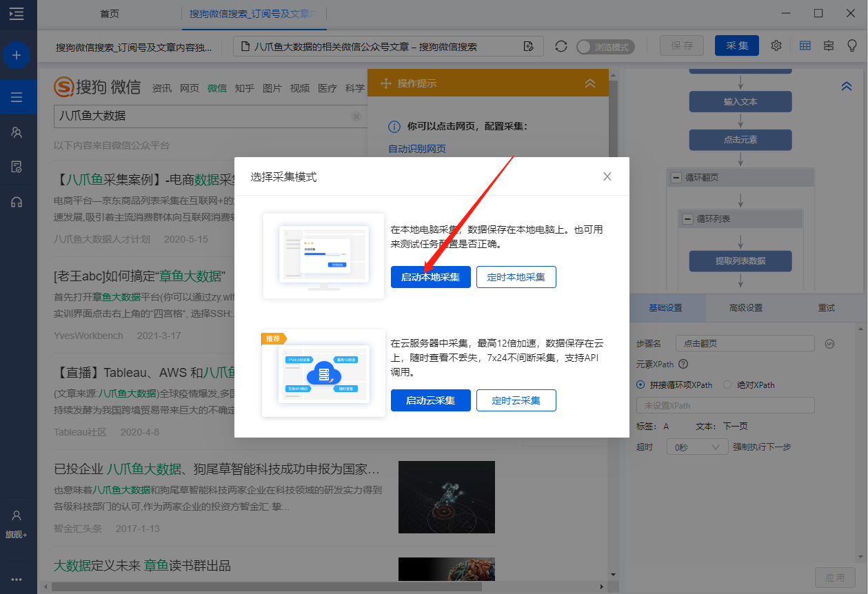Switch to the 重试 tab
This screenshot has height=594, width=868.
coord(827,308)
